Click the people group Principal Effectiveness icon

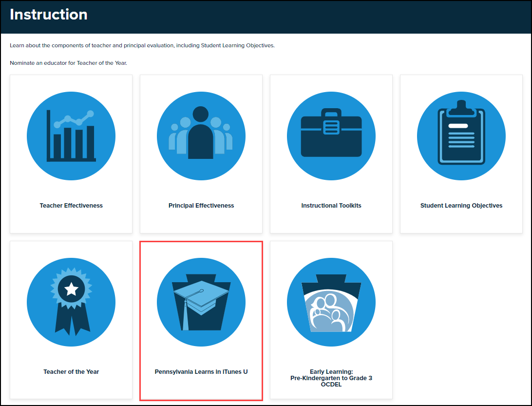pos(201,136)
